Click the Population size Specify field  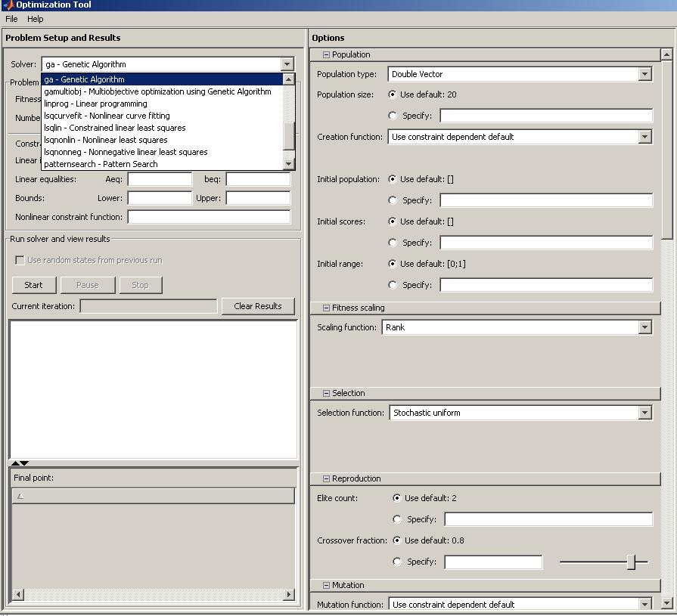coord(546,116)
